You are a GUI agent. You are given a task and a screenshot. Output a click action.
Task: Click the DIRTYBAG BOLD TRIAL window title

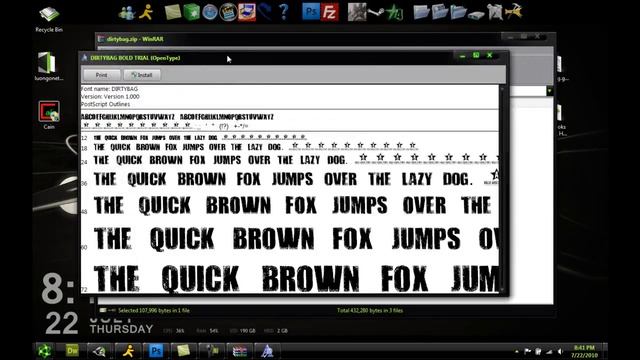[x=135, y=58]
